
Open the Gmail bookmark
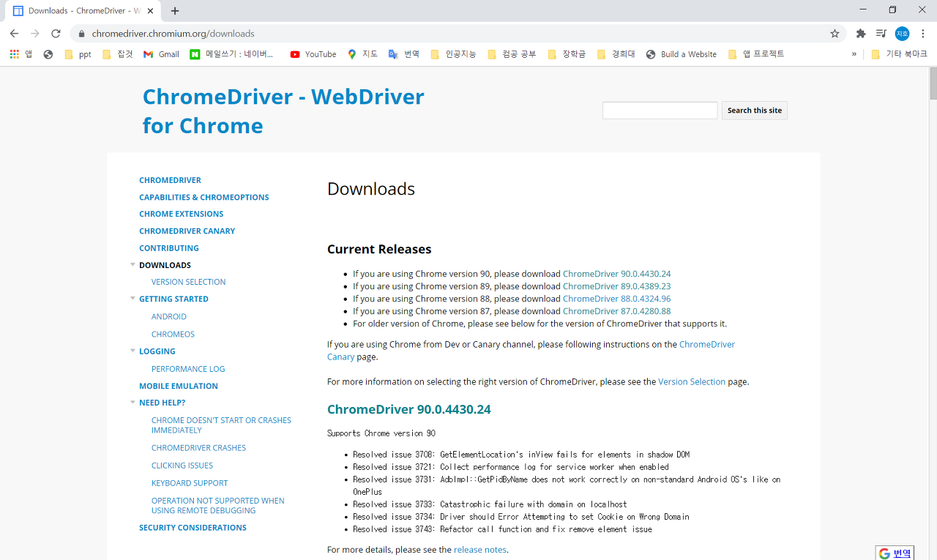click(x=161, y=54)
